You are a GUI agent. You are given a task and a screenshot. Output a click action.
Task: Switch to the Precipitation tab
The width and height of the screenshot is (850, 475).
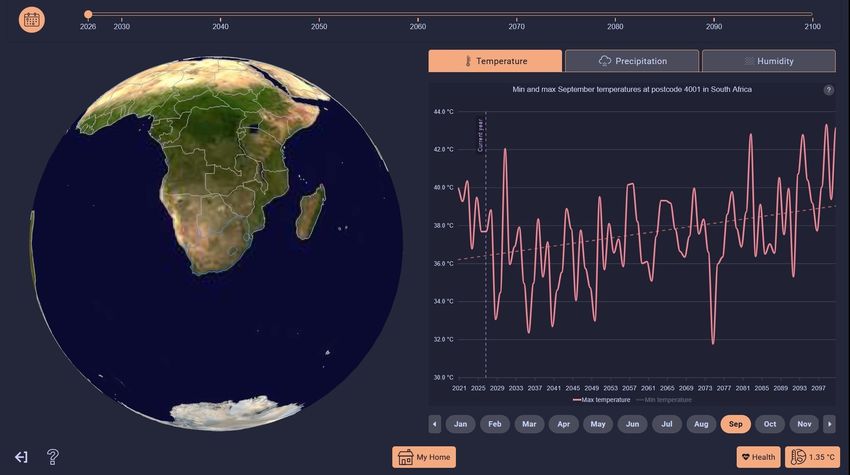[632, 61]
